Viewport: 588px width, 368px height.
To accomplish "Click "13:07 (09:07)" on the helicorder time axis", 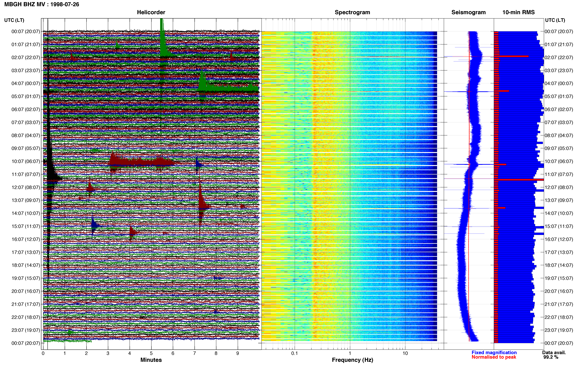I will 26,200.
